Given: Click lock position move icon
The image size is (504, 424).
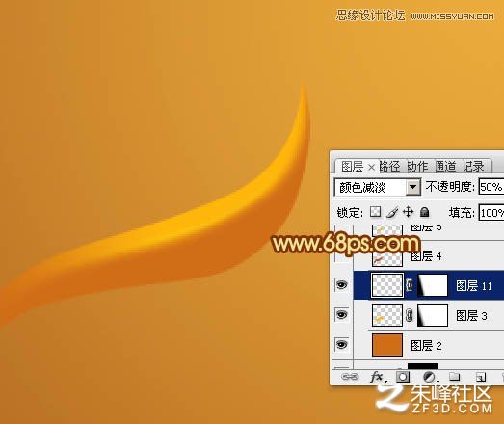Looking at the screenshot, I should coord(408,212).
